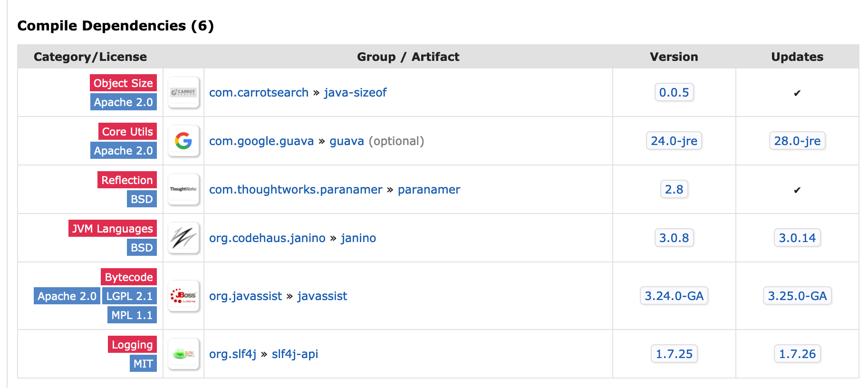Image resolution: width=868 pixels, height=388 pixels.
Task: Click the CarrotSearch logo icon
Action: (183, 92)
